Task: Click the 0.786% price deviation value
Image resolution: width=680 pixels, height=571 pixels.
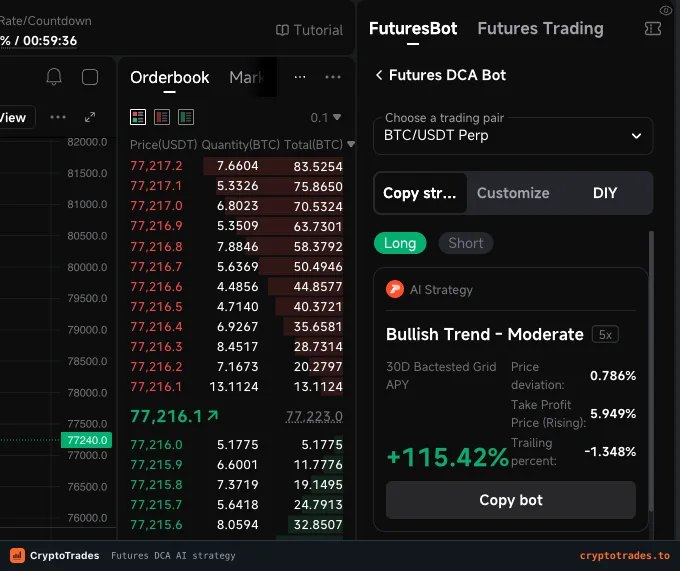Action: point(613,375)
